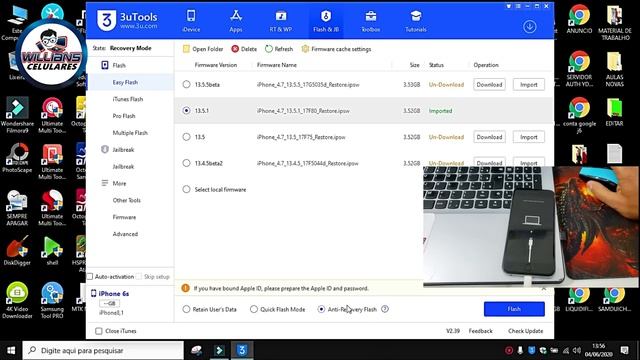Click the 3uTools logo
The image size is (640, 360).
127,20
